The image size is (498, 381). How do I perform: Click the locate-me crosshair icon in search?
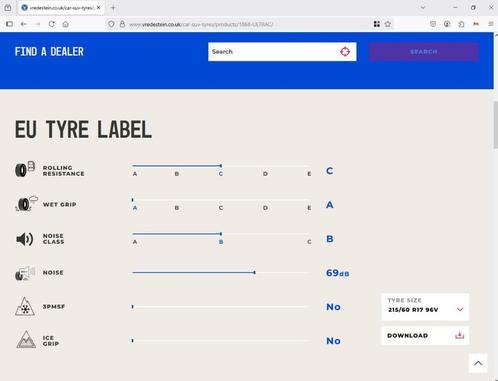point(345,52)
